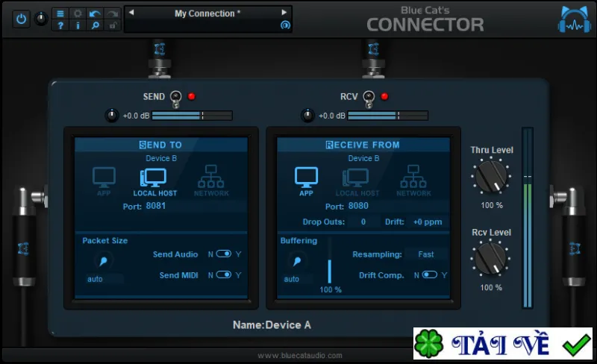Go to the next preset arrow
This screenshot has width=597, height=364.
pos(284,12)
